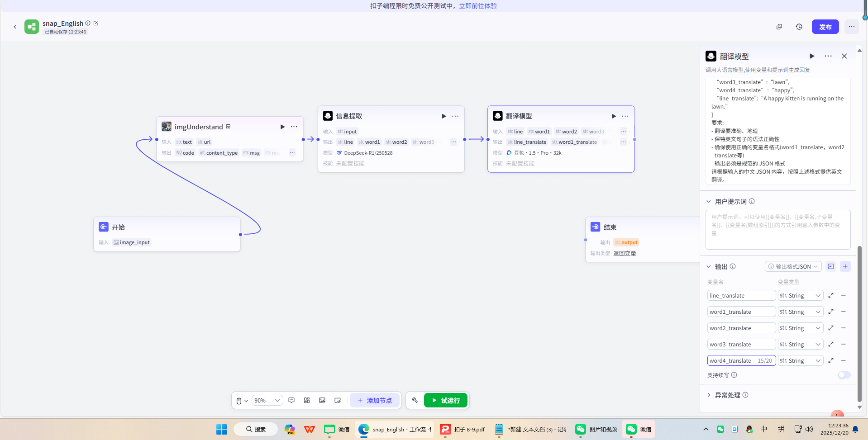Open type dropdown for word4_translate
This screenshot has width=868, height=440.
[801, 360]
